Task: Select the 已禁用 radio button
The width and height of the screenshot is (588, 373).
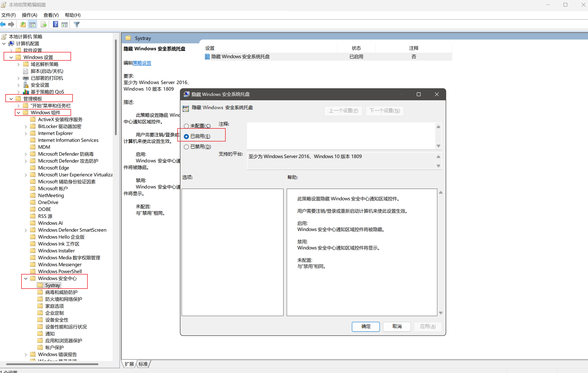Action: click(x=186, y=147)
